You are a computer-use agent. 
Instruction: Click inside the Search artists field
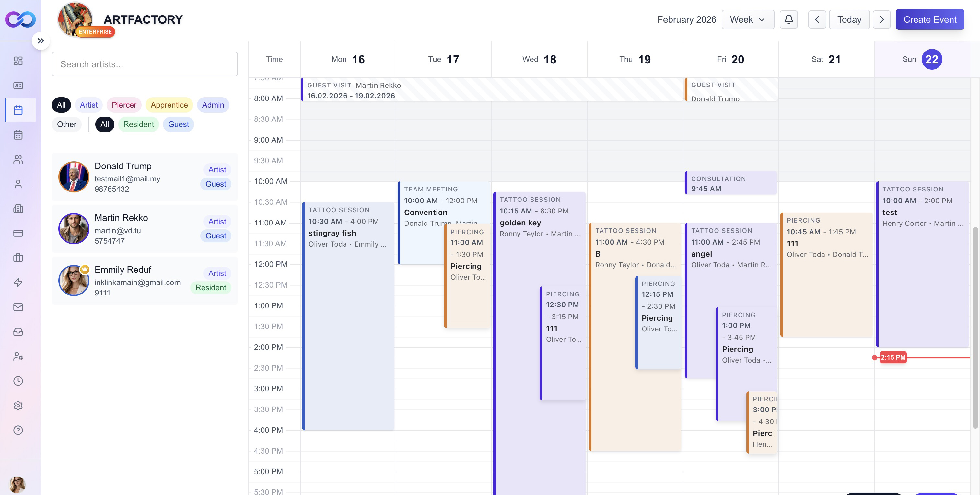tap(145, 64)
